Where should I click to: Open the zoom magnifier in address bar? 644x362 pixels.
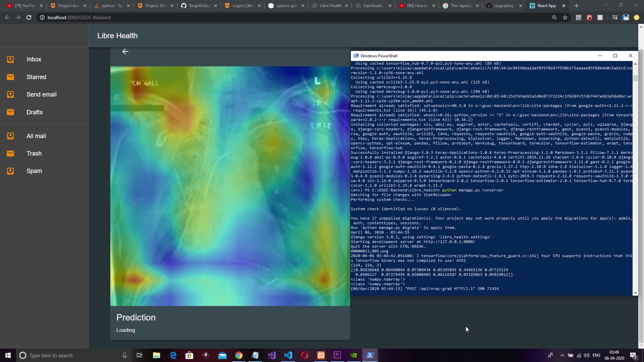click(x=554, y=17)
